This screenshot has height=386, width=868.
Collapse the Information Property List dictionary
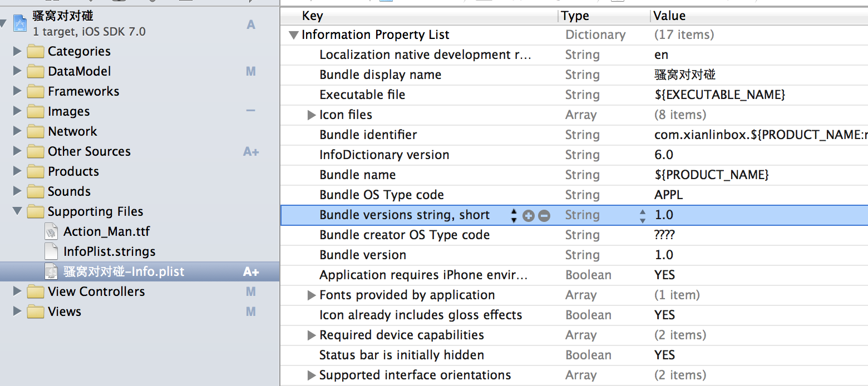(293, 35)
